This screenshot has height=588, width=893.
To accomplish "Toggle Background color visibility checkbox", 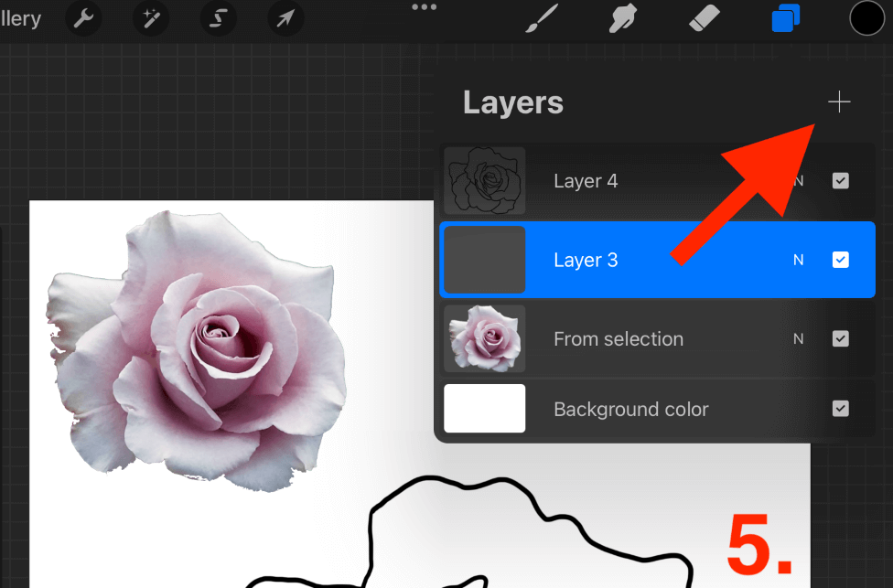I will pos(841,409).
